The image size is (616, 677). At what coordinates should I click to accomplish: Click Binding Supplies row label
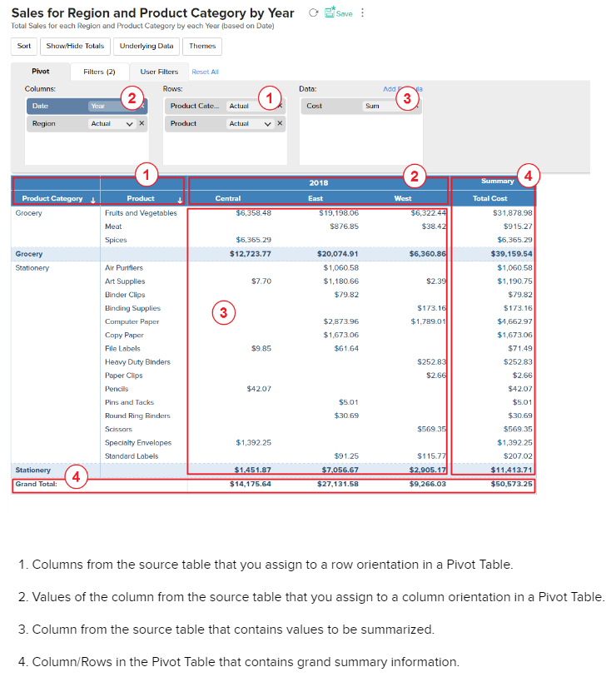(132, 308)
